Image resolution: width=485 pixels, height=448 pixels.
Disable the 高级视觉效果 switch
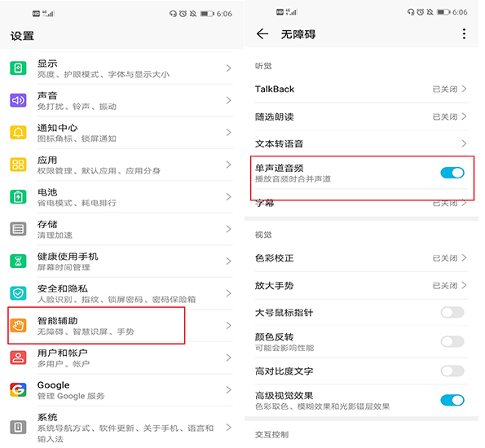(452, 400)
